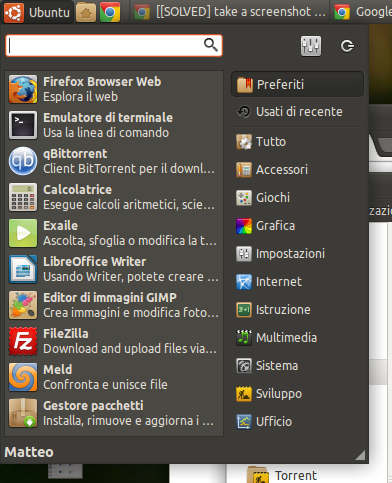Click 'Confronta e unisce file' text
Screen dimensions: 392x483
coord(105,385)
